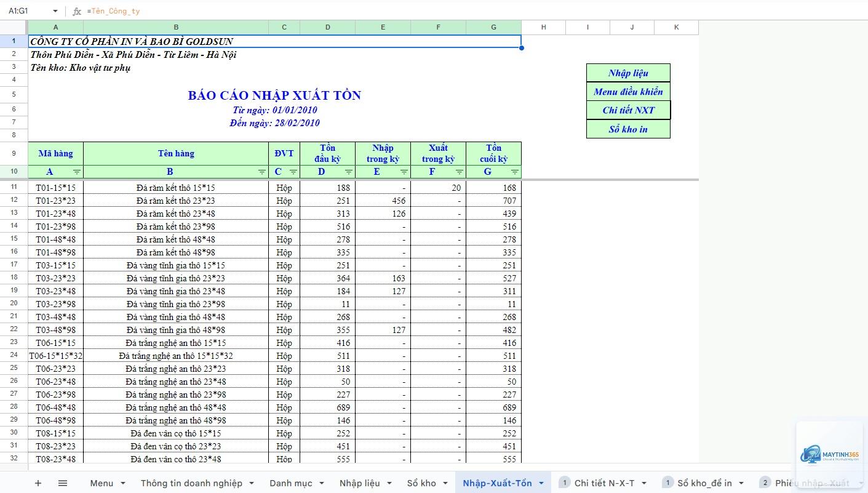Click the Mã hàng header cell
The image size is (868, 493).
click(56, 153)
